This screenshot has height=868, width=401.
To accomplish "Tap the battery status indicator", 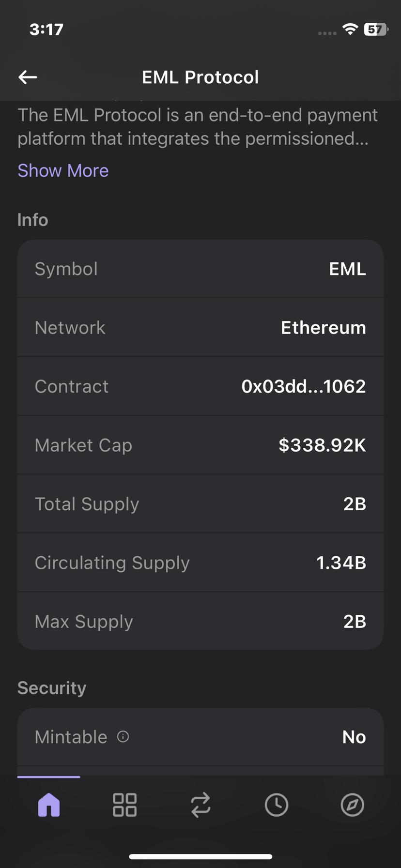I will [x=376, y=29].
